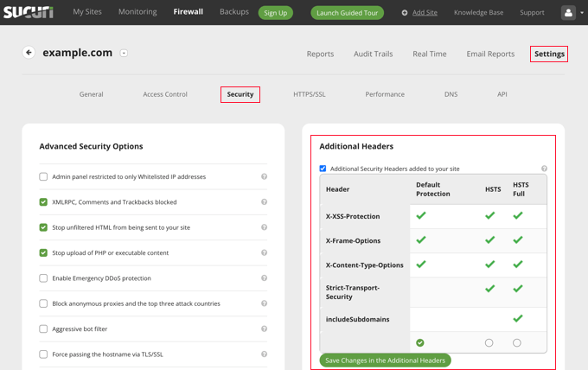Click the Add Site link
This screenshot has width=588, height=370.
pyautogui.click(x=424, y=13)
